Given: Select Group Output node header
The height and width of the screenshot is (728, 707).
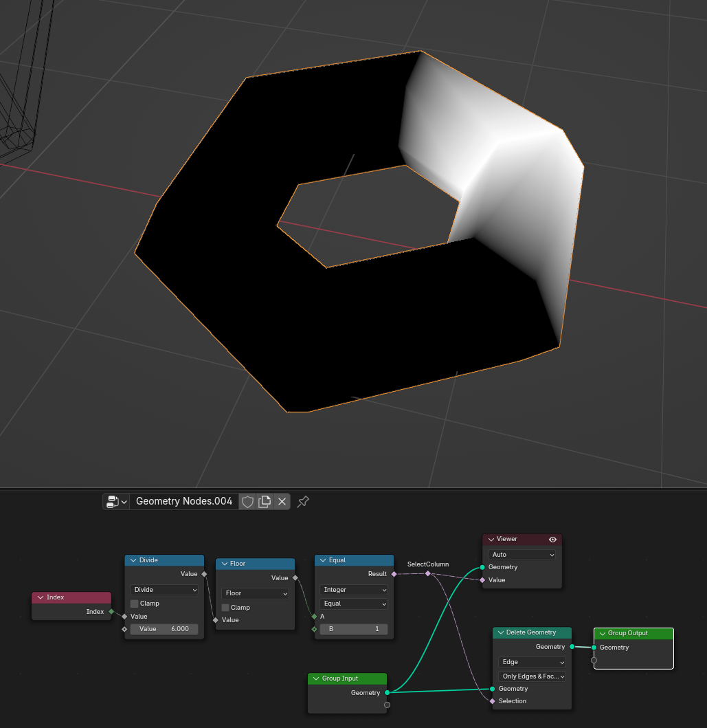Looking at the screenshot, I should coord(633,633).
